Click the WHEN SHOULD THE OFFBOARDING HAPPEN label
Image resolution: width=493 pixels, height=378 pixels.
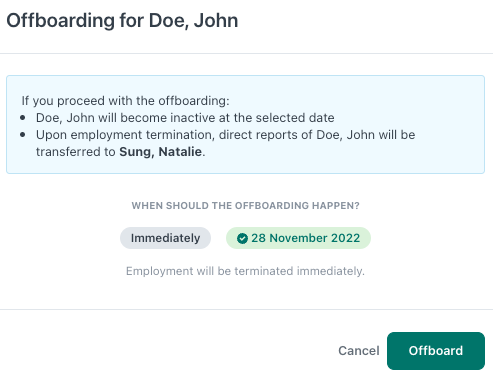(245, 206)
